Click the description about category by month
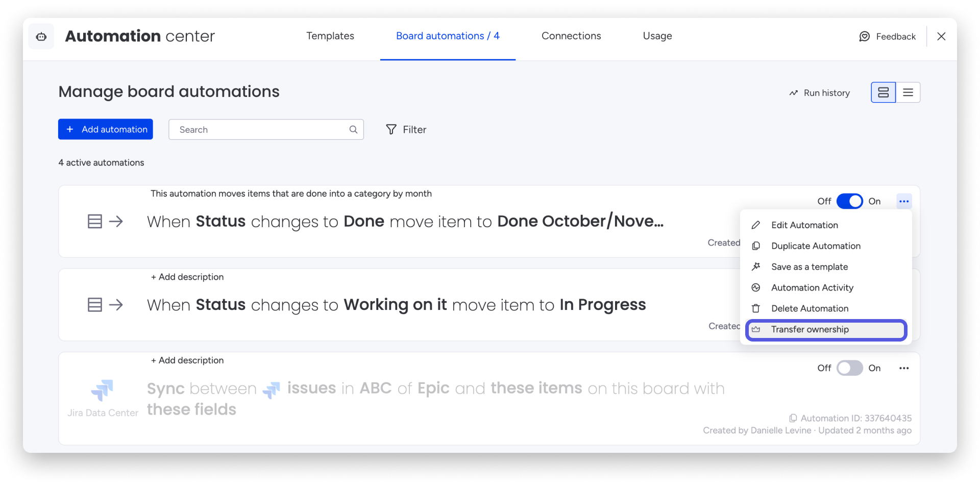The height and width of the screenshot is (486, 980). [291, 193]
